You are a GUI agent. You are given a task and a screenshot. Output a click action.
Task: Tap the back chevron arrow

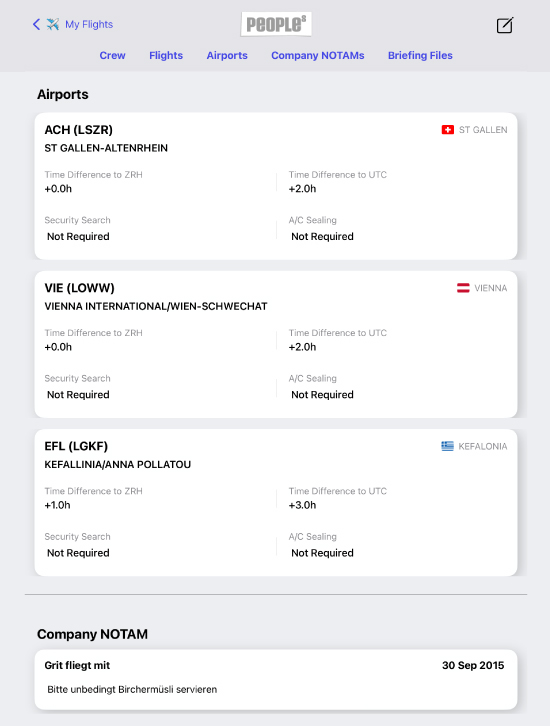(37, 24)
